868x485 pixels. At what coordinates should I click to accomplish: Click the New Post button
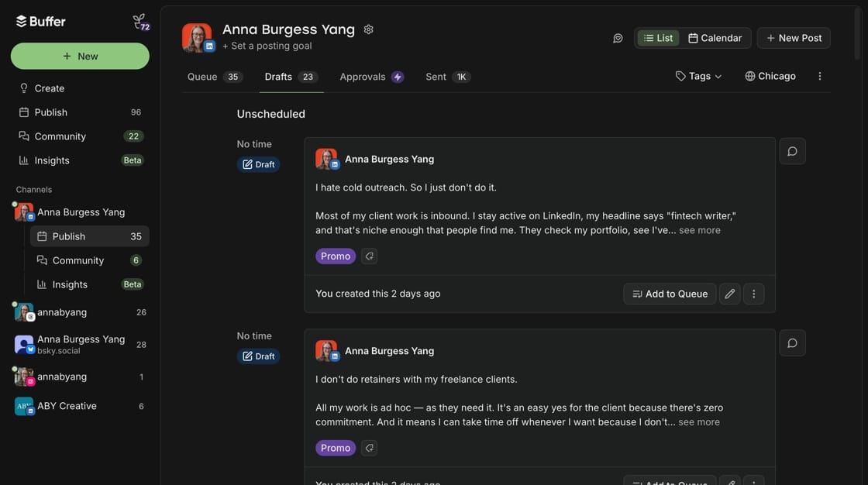tap(794, 38)
